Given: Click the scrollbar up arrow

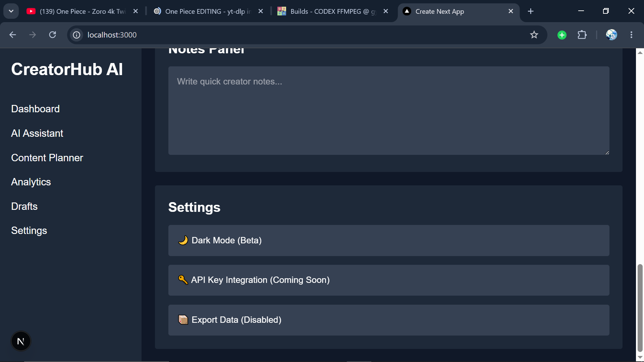Looking at the screenshot, I should pos(640,53).
